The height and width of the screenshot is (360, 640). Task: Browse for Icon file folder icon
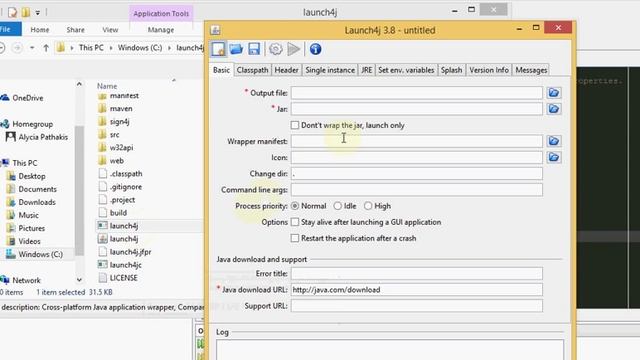tap(553, 157)
